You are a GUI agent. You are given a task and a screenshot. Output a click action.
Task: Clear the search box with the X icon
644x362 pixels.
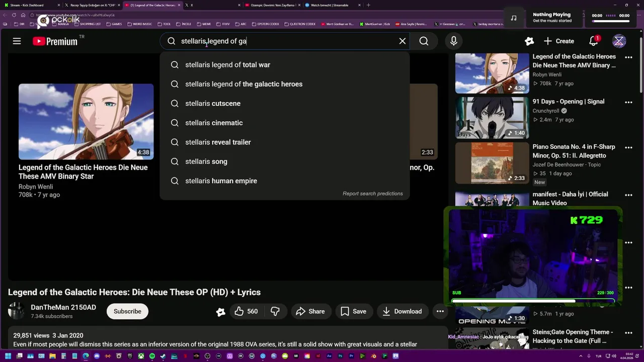pyautogui.click(x=403, y=41)
